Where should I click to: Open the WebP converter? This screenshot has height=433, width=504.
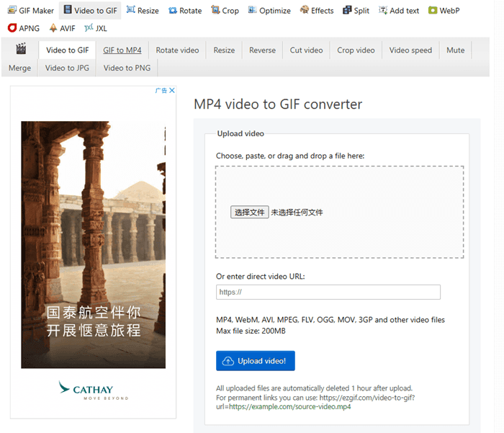coord(444,11)
